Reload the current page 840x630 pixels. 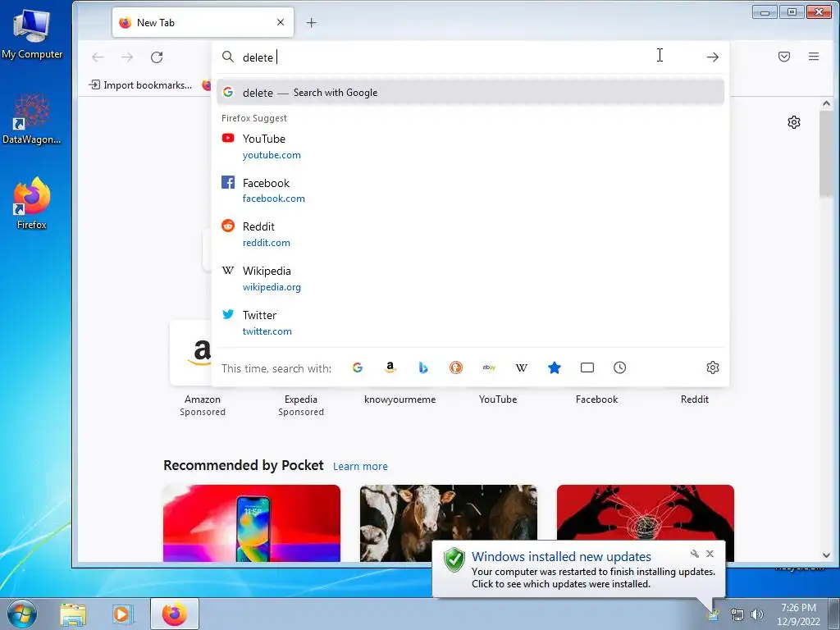pos(157,57)
